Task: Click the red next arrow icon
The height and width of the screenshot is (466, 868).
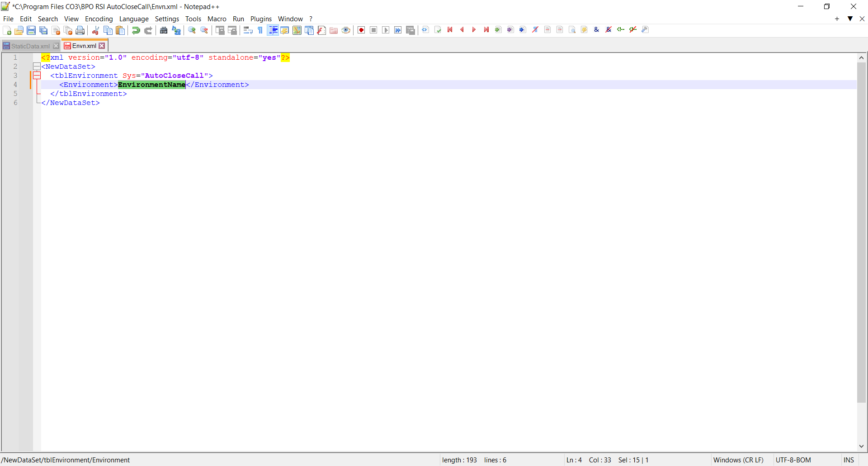Action: tap(474, 30)
